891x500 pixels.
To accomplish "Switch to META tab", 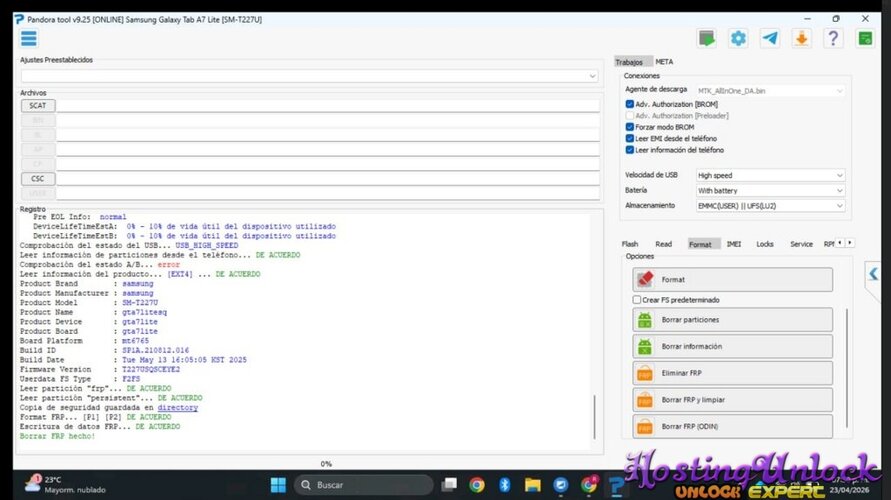I will (x=664, y=62).
